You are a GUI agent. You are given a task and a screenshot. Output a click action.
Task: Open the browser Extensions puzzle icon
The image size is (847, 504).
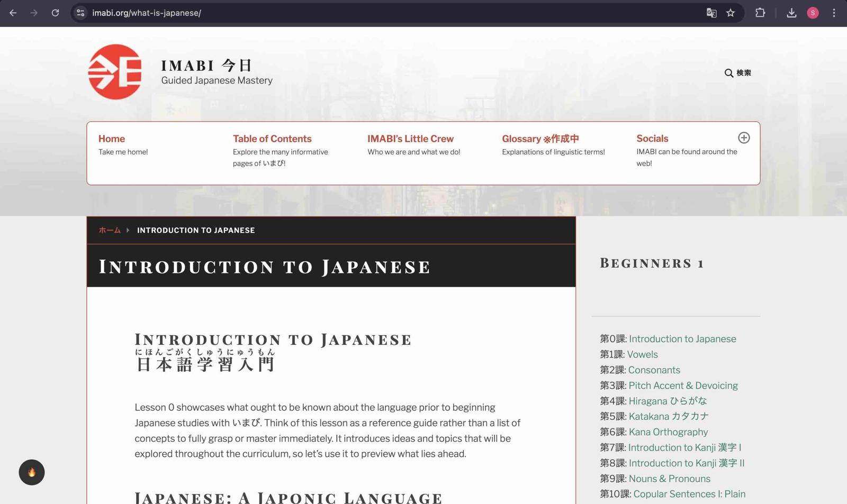(x=760, y=13)
